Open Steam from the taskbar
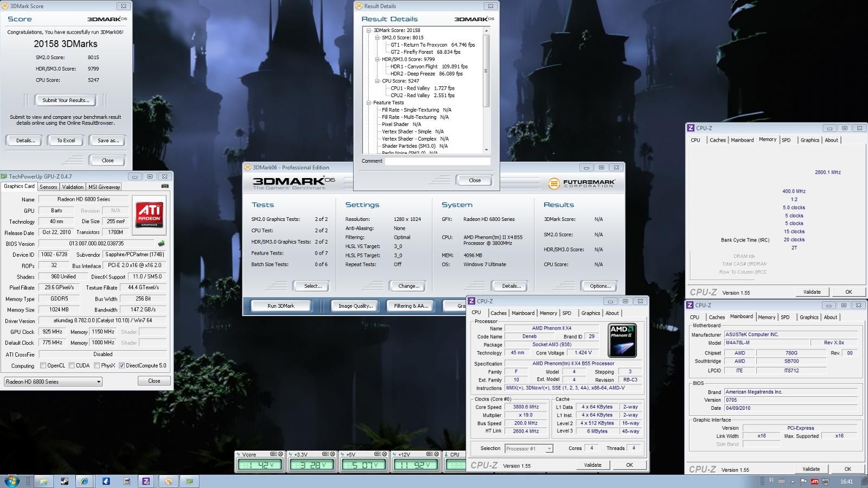Screen dimensions: 868x488 (x=64, y=481)
